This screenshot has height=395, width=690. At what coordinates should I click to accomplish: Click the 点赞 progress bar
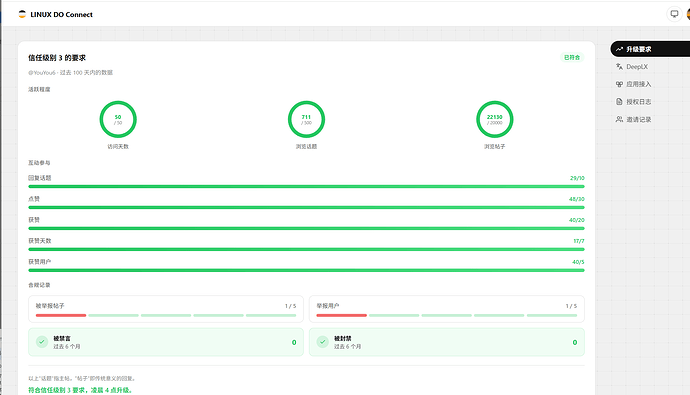[306, 207]
